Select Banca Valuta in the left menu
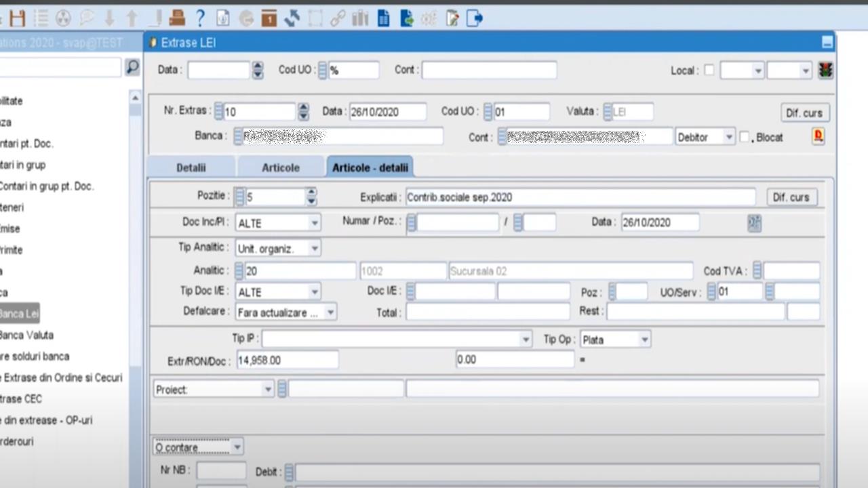This screenshot has width=868, height=488. [x=26, y=335]
